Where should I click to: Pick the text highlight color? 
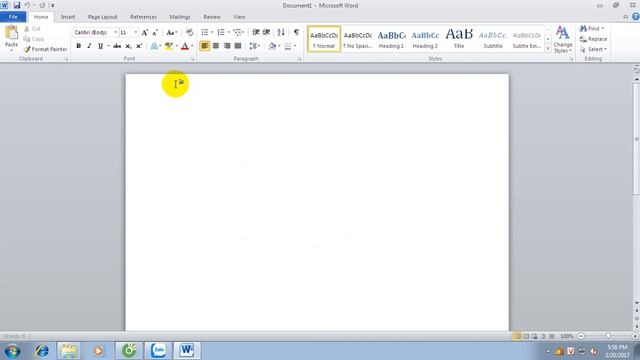169,46
